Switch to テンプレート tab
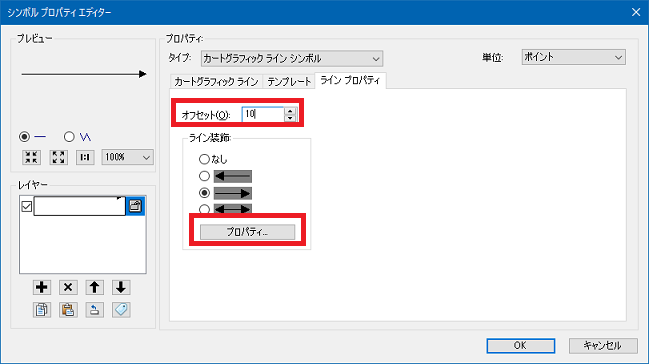This screenshot has width=649, height=364. [289, 82]
